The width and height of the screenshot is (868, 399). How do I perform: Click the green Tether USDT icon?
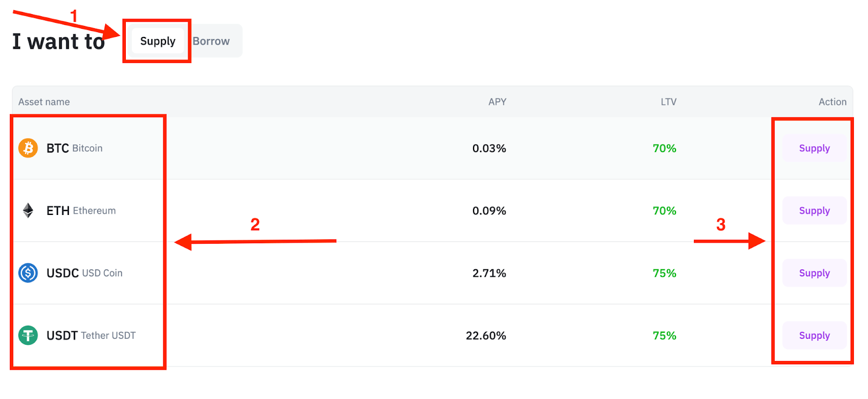click(28, 335)
